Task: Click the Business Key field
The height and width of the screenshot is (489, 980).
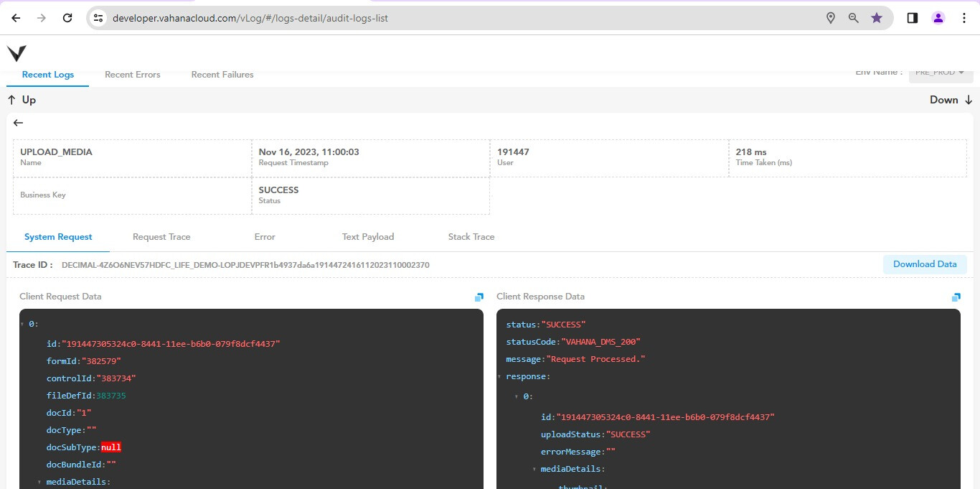Action: pyautogui.click(x=132, y=195)
